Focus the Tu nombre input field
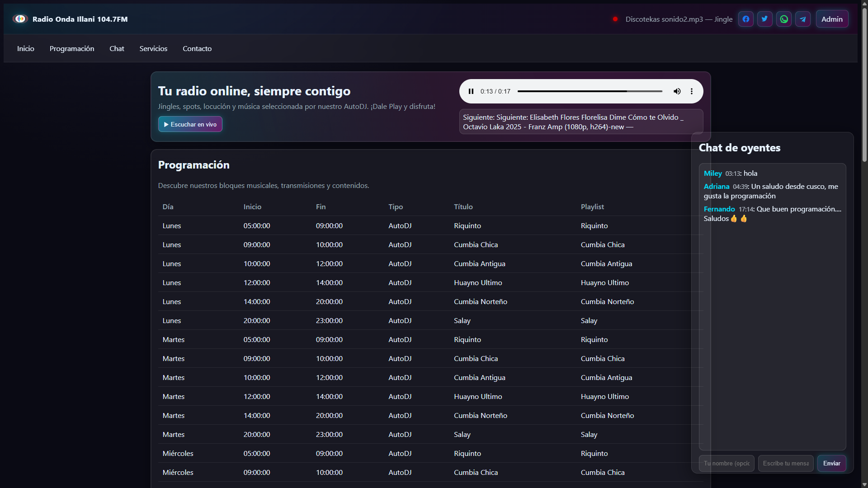Viewport: 868px width, 488px height. [x=726, y=463]
